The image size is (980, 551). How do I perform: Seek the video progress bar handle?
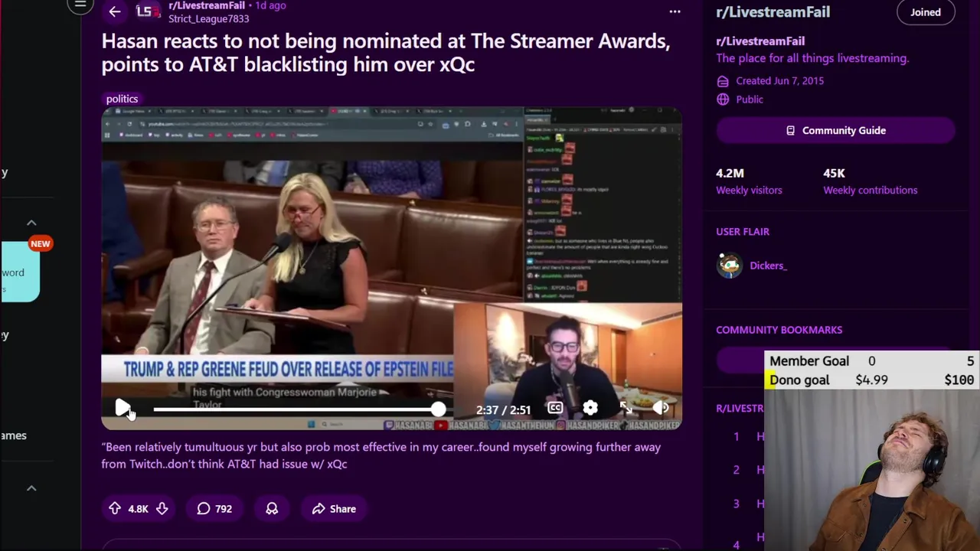coord(438,409)
